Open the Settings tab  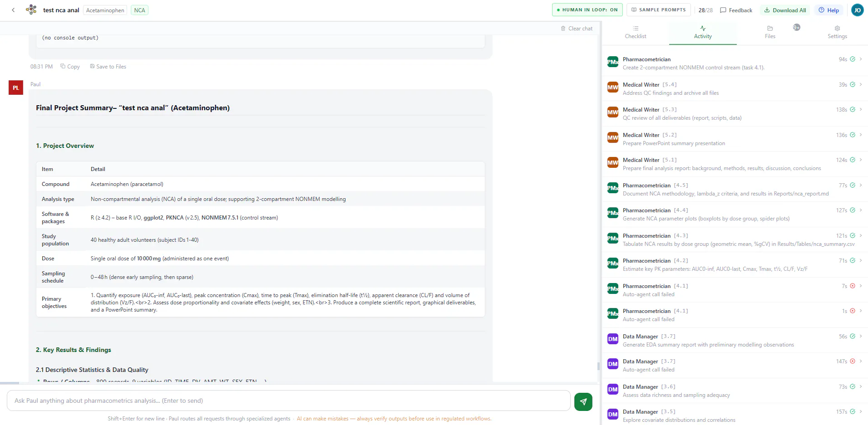tap(837, 33)
